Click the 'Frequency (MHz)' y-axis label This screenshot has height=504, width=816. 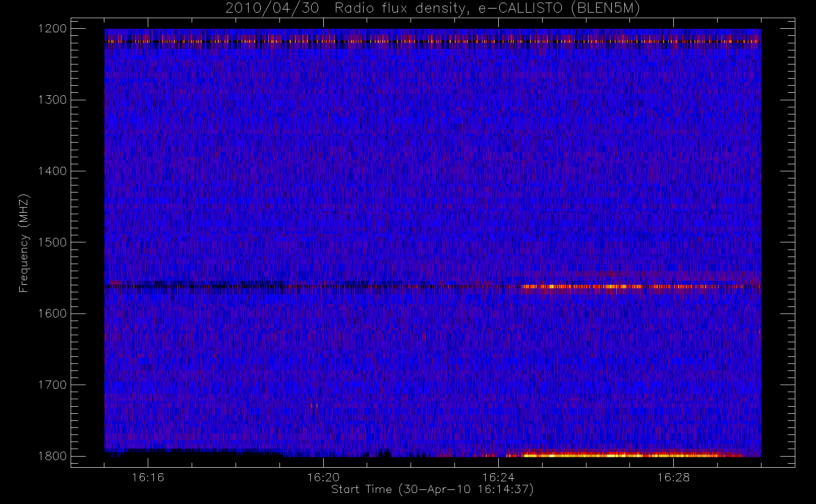tap(23, 243)
